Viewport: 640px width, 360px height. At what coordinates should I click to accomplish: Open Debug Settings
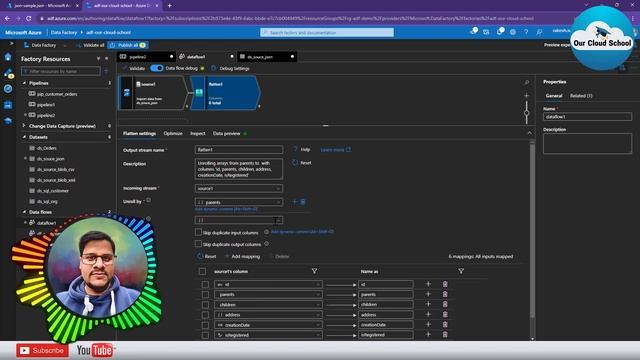231,68
